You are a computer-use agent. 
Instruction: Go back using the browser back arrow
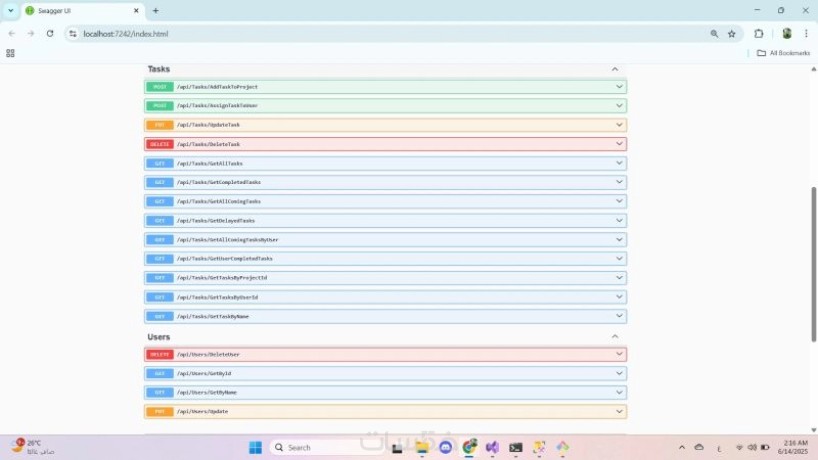pyautogui.click(x=11, y=33)
